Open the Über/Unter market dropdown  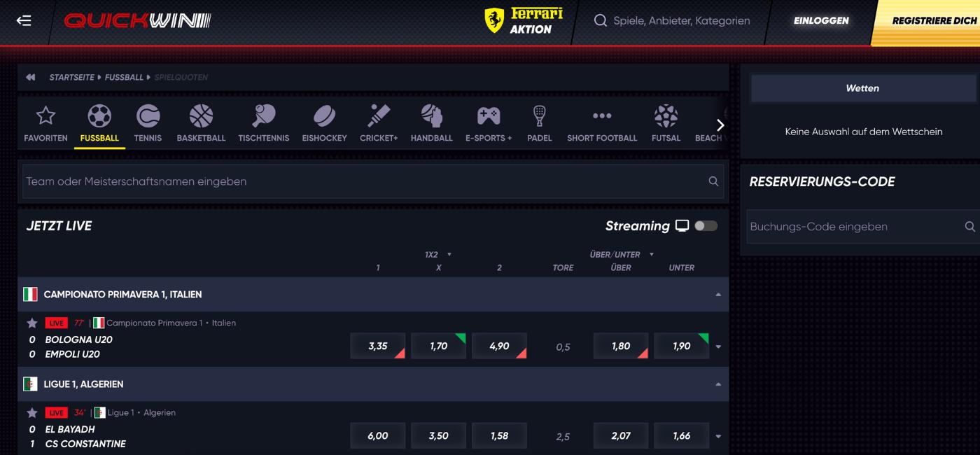(x=622, y=255)
